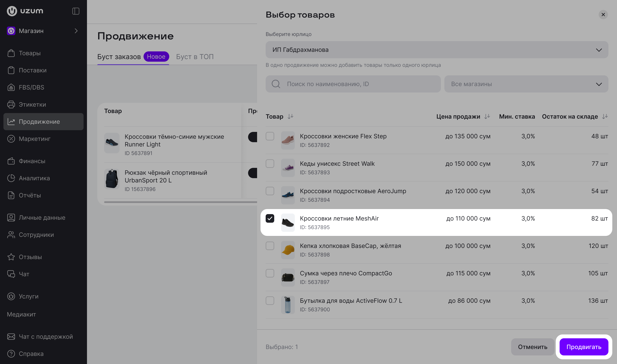Click the Отменить button

click(532, 347)
